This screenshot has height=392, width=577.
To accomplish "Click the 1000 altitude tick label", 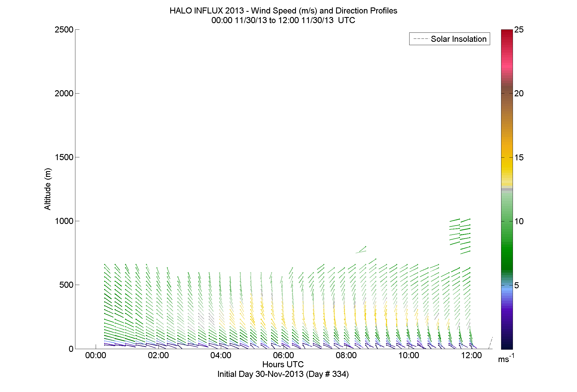I will [64, 221].
